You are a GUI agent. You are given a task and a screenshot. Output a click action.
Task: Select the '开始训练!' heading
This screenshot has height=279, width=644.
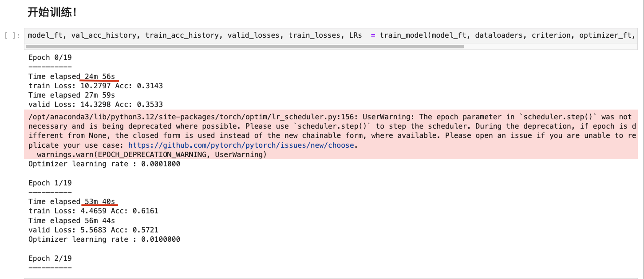(x=52, y=12)
